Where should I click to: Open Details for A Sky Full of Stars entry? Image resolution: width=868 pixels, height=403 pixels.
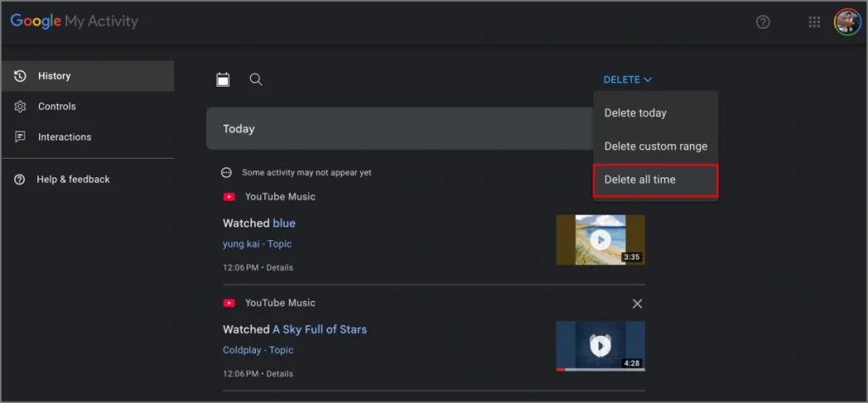click(280, 374)
